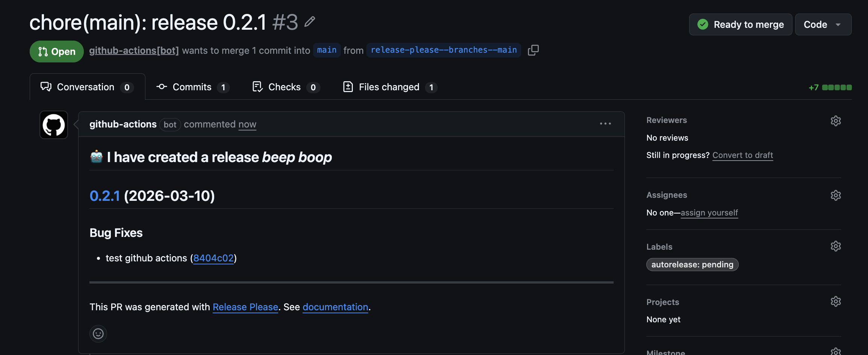Convert the pull request to draft

click(x=742, y=155)
